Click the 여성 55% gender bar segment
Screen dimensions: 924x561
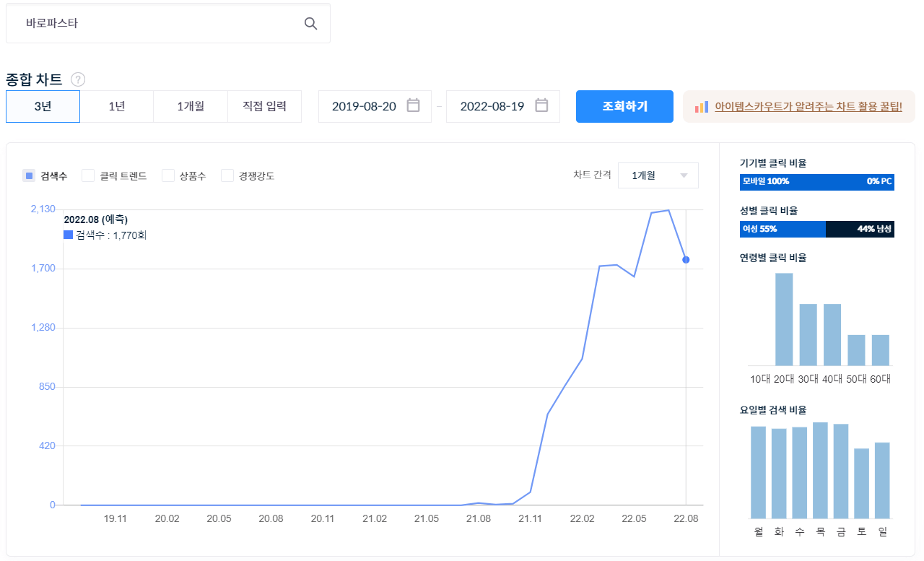click(783, 229)
